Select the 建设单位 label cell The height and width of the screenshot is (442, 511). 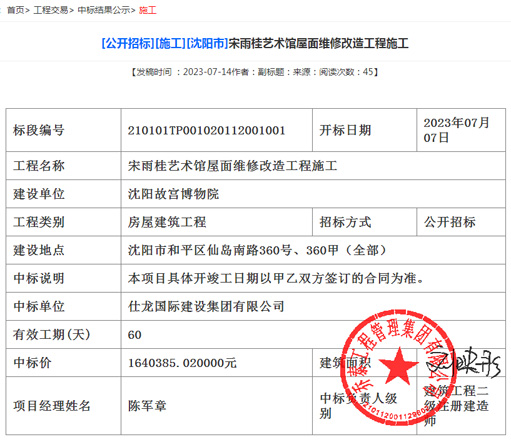click(x=63, y=194)
